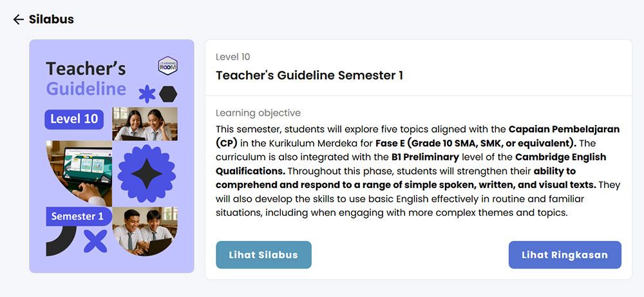Click the blue flower star emblem

[x=147, y=173]
